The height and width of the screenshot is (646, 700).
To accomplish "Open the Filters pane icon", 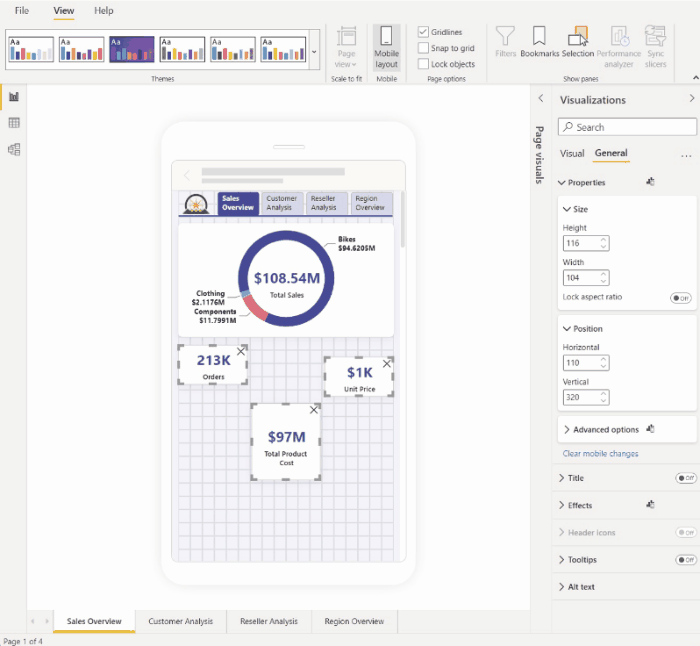I will click(x=505, y=42).
